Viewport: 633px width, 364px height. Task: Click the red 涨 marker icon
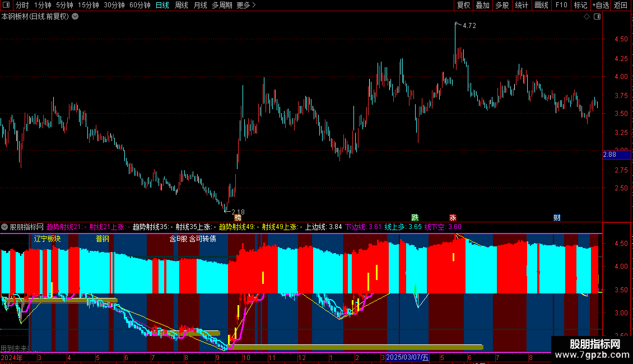(453, 218)
